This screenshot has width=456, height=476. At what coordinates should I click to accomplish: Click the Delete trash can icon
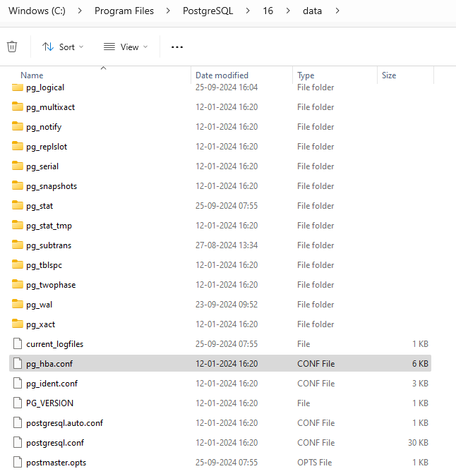pyautogui.click(x=12, y=47)
